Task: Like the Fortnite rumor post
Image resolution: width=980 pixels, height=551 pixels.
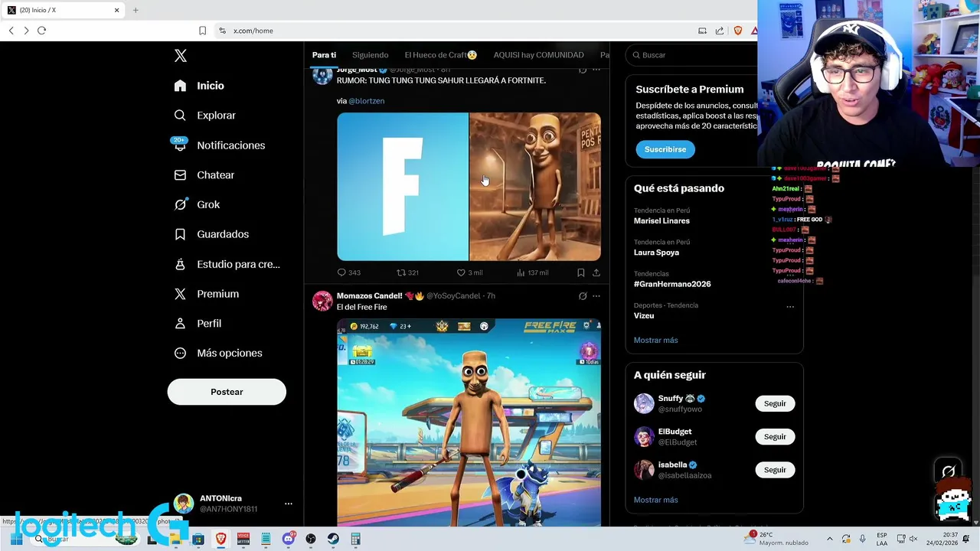Action: click(469, 272)
